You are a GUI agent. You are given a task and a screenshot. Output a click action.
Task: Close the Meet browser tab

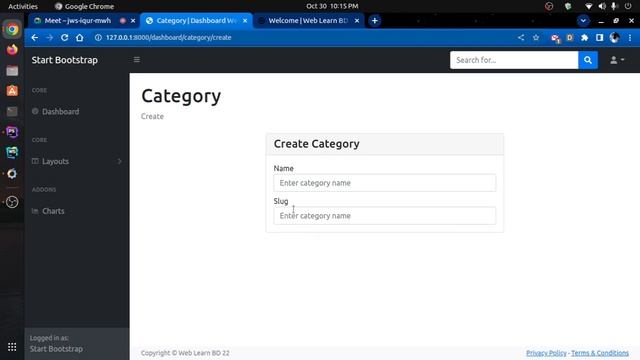pyautogui.click(x=133, y=20)
